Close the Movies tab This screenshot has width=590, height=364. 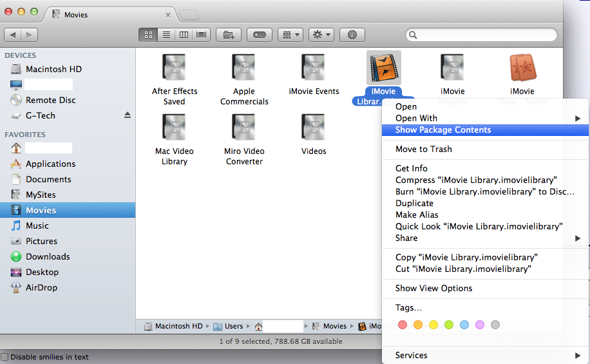168,15
